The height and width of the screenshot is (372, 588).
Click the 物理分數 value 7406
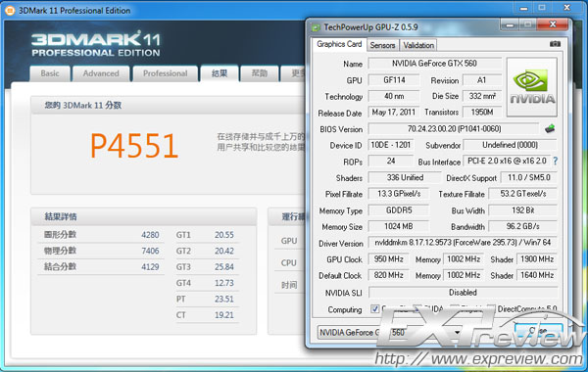point(150,251)
